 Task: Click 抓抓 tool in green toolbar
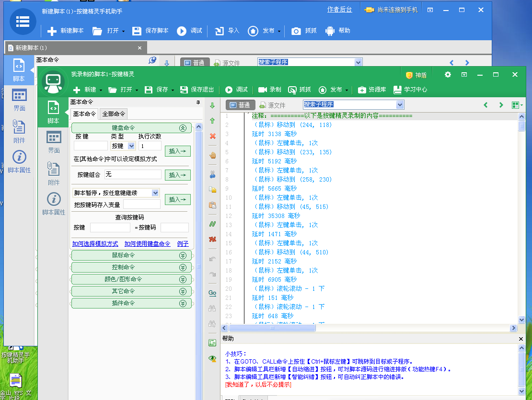pos(299,90)
